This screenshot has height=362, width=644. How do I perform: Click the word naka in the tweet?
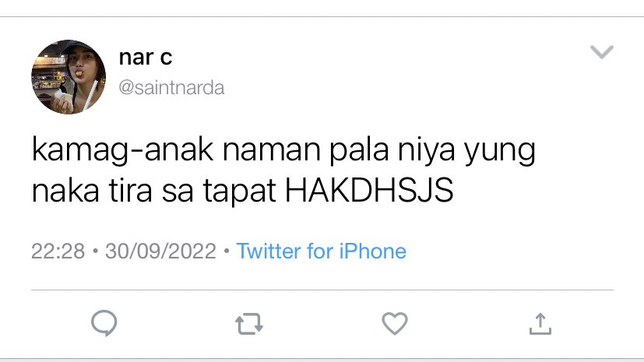click(65, 191)
